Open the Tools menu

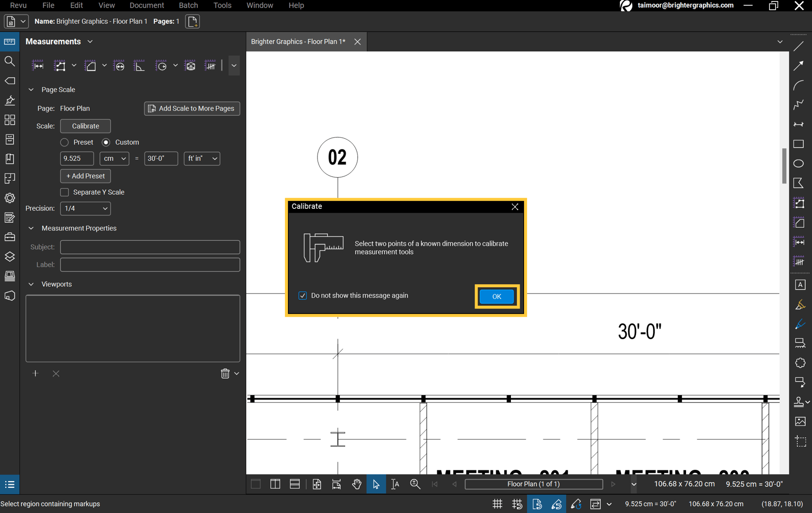click(222, 5)
